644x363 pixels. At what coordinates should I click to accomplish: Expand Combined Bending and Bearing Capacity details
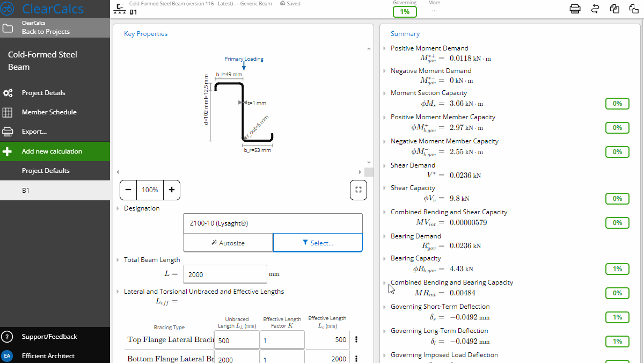[x=385, y=282]
